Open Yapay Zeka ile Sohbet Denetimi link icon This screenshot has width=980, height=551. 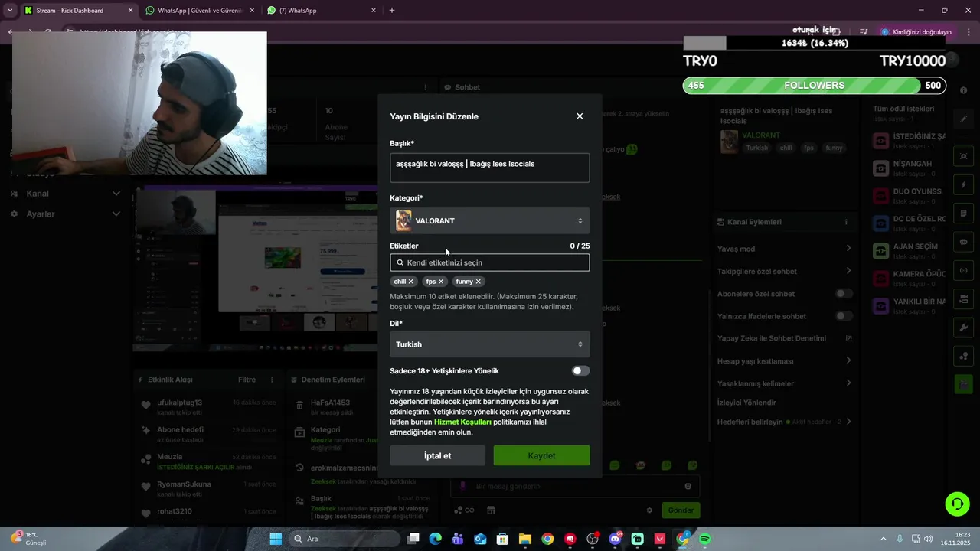tap(848, 338)
